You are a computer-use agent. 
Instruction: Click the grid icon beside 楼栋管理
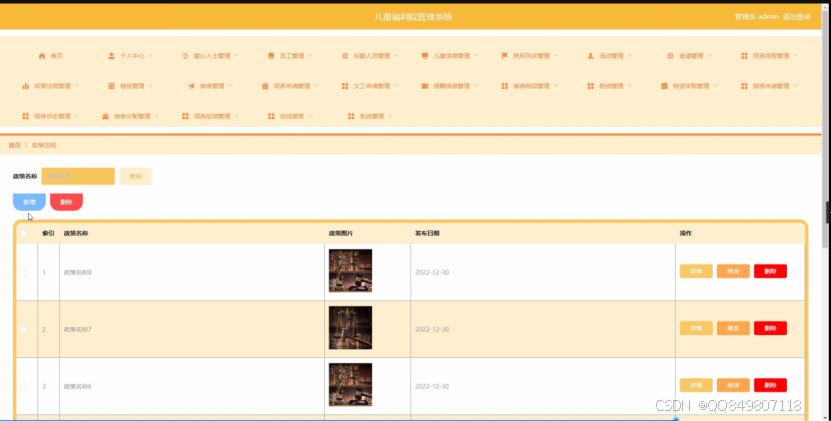[111, 86]
